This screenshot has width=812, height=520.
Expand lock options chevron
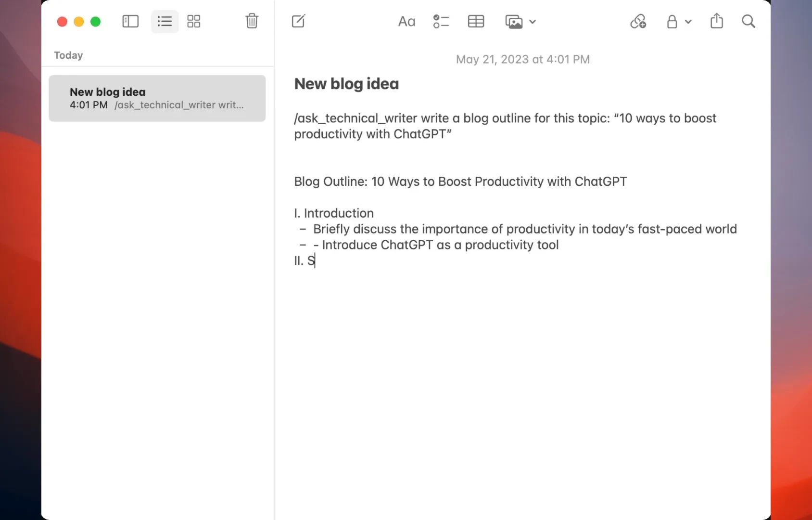[688, 22]
